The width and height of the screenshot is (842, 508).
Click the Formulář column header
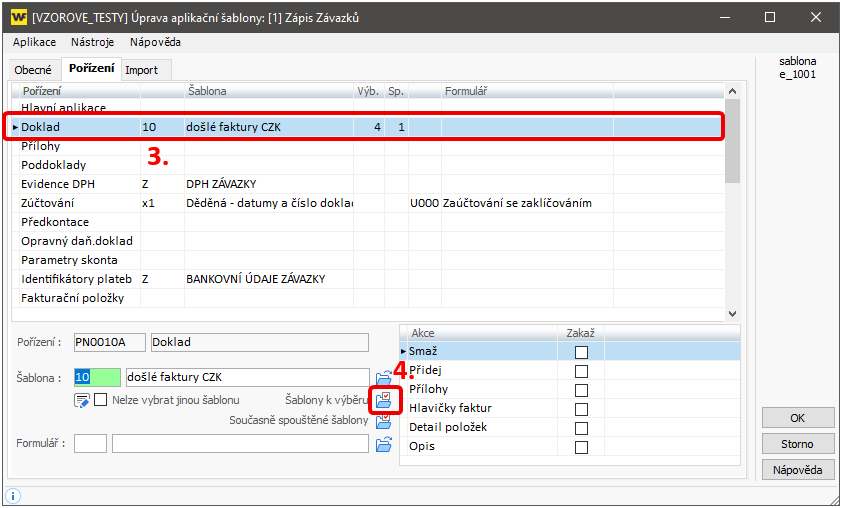[527, 91]
